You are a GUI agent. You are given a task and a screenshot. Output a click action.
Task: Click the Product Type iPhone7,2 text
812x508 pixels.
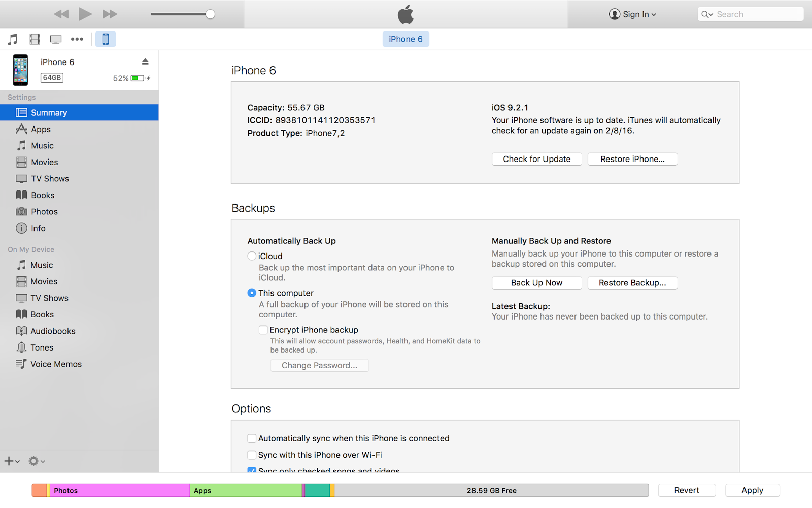pos(296,133)
